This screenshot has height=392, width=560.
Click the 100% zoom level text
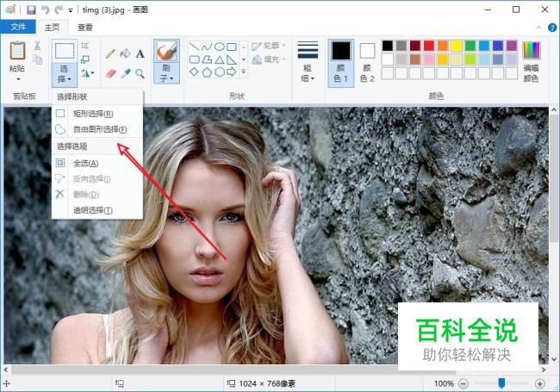point(444,383)
